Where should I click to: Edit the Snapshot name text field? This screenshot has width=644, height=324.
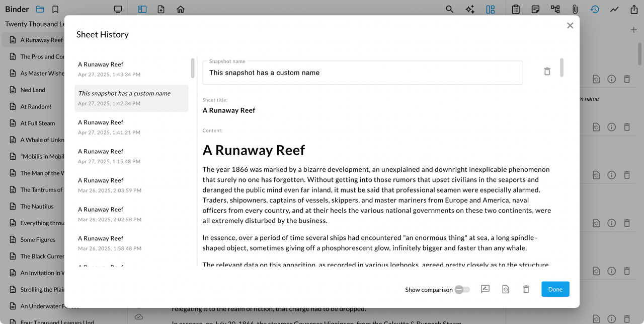click(362, 73)
